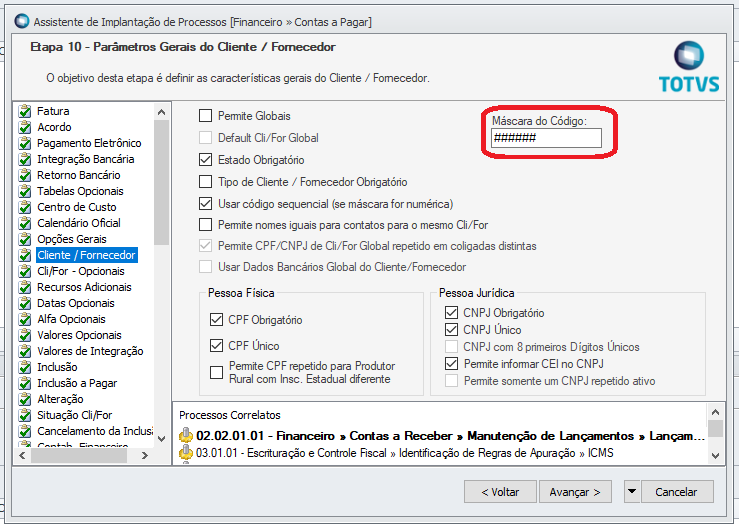Click the steps list scroll-down arrow
739x531 pixels.
click(161, 439)
